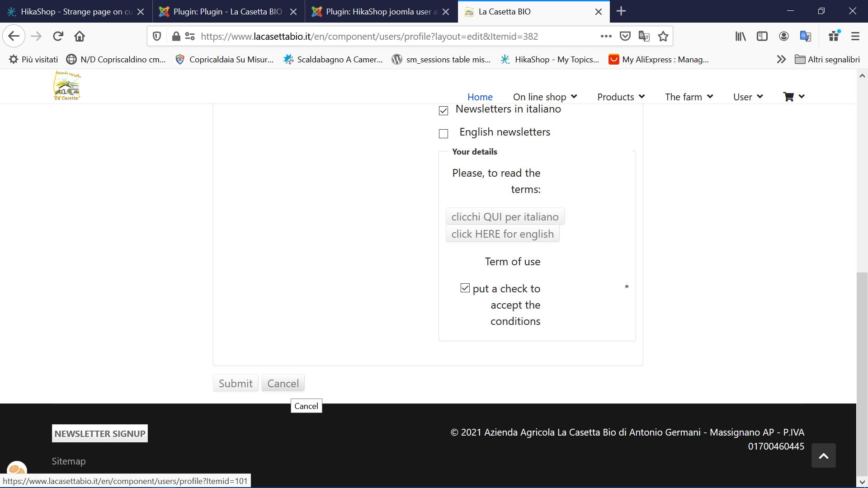Open the Library bookshelf icon
Image resolution: width=868 pixels, height=488 pixels.
740,36
